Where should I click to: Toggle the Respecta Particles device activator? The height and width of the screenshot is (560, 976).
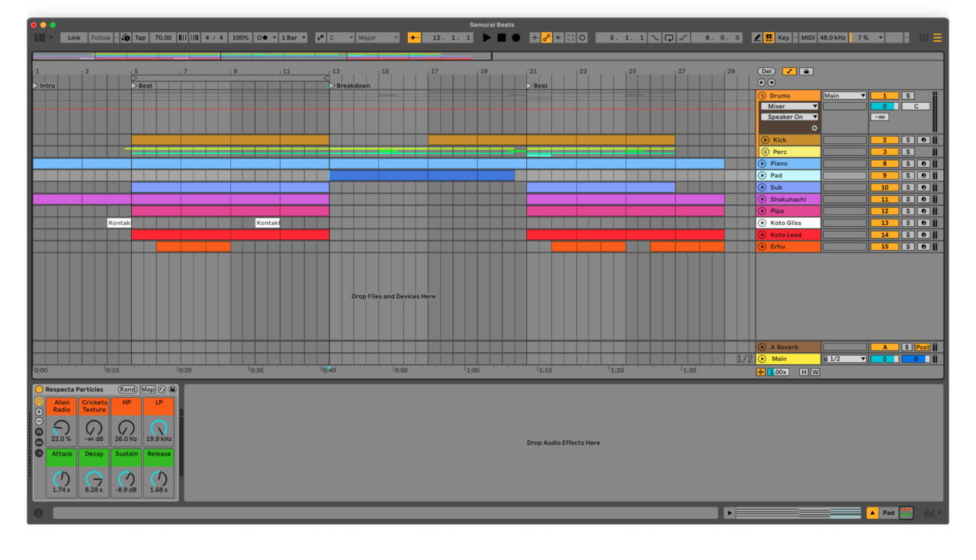click(x=39, y=390)
